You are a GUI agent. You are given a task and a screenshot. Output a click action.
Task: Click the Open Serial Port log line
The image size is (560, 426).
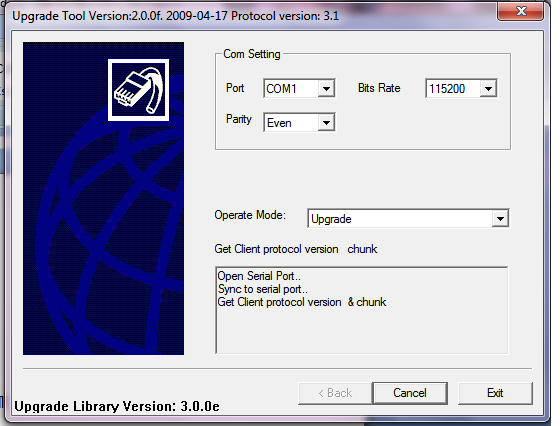point(259,276)
